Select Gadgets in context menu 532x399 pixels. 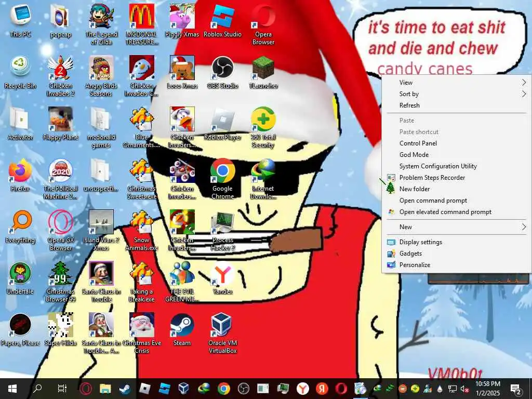pos(456,254)
